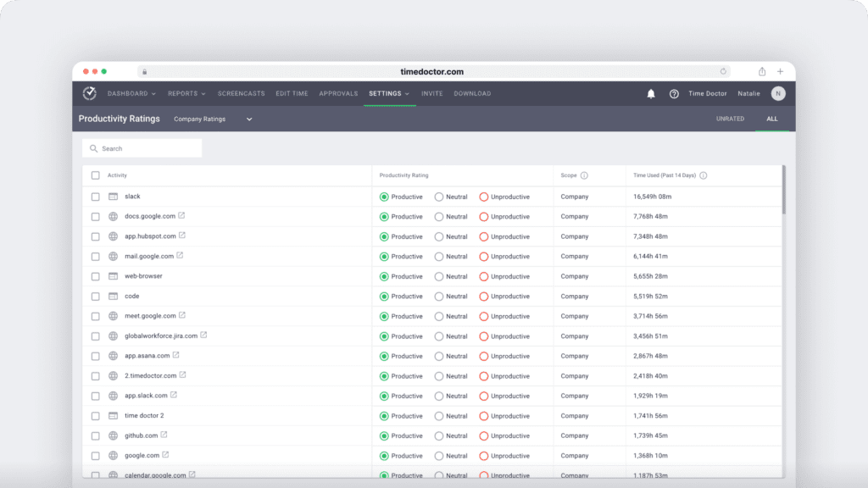The width and height of the screenshot is (868, 488).
Task: Click the Natalie user avatar
Action: [x=778, y=94]
